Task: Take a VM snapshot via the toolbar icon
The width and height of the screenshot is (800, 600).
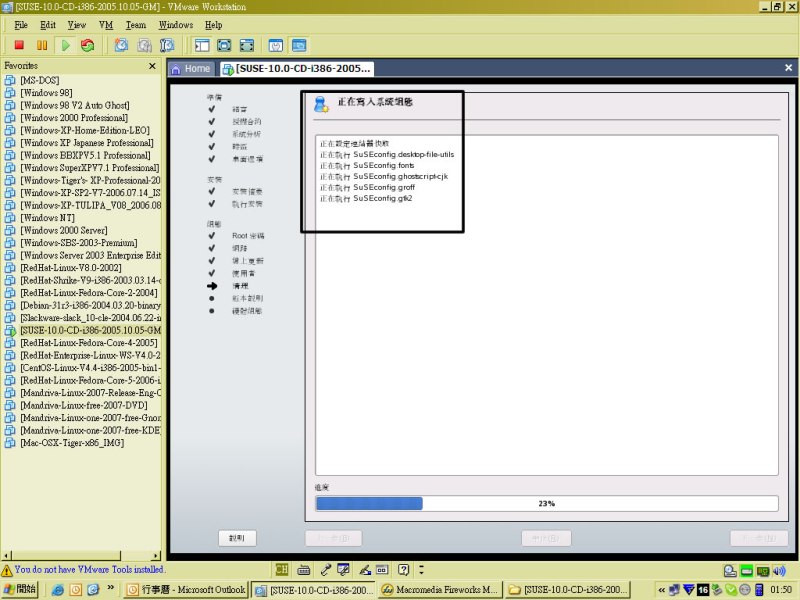Action: [121, 45]
